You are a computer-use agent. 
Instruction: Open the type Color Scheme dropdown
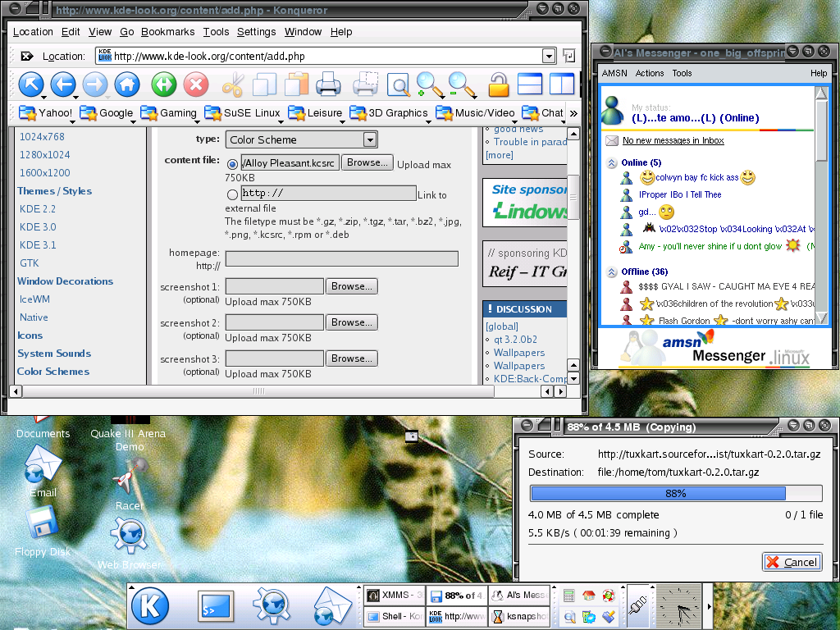pyautogui.click(x=302, y=139)
